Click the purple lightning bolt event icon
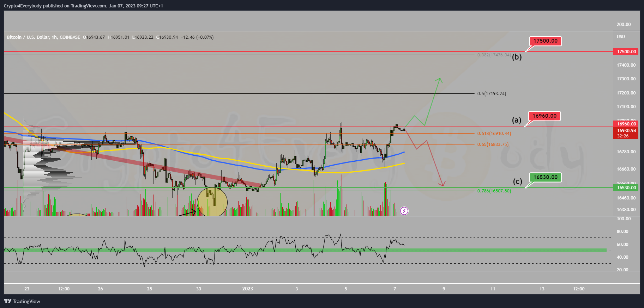 (404, 211)
